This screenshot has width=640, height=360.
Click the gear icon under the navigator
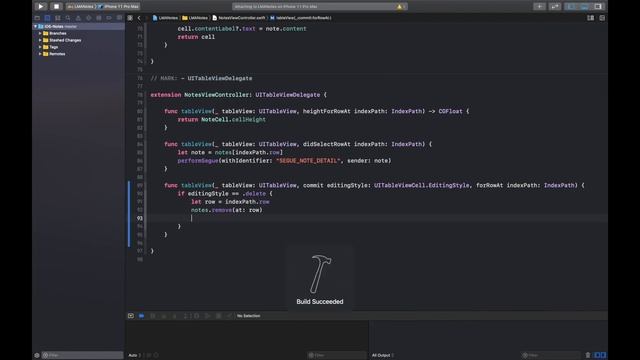pos(37,356)
